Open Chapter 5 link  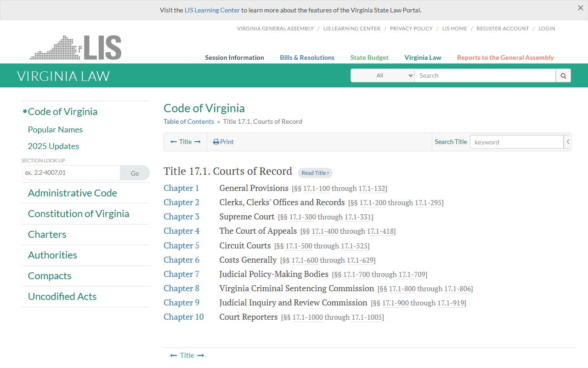[x=181, y=246]
